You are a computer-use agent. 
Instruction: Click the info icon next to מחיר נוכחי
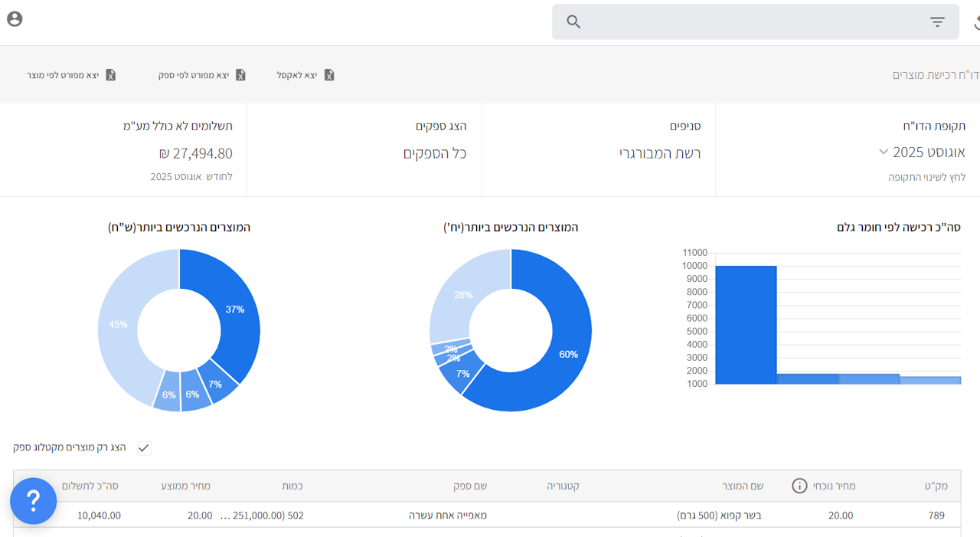[799, 486]
